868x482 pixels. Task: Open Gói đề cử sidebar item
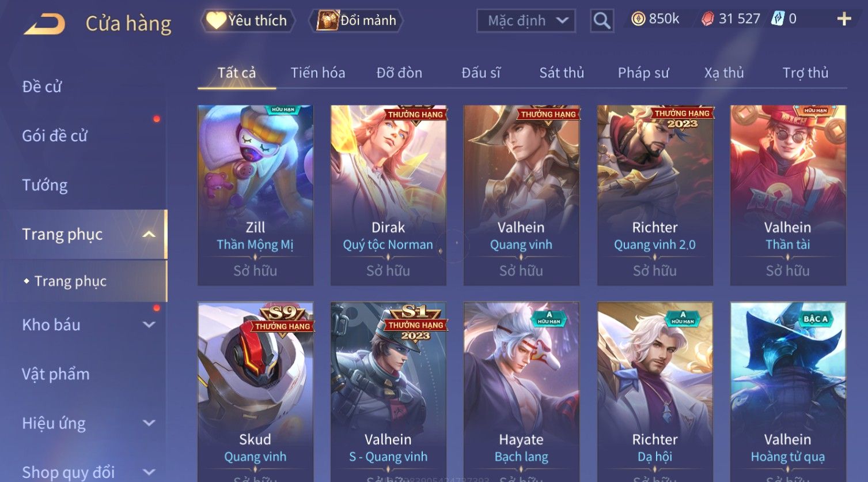point(55,136)
